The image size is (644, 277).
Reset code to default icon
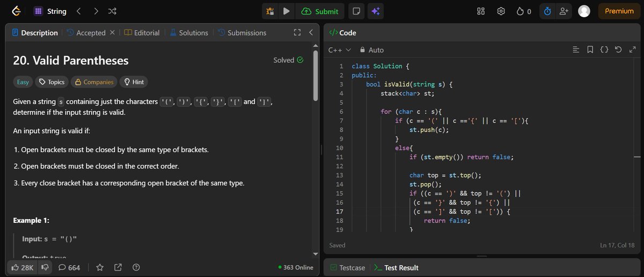[x=618, y=50]
